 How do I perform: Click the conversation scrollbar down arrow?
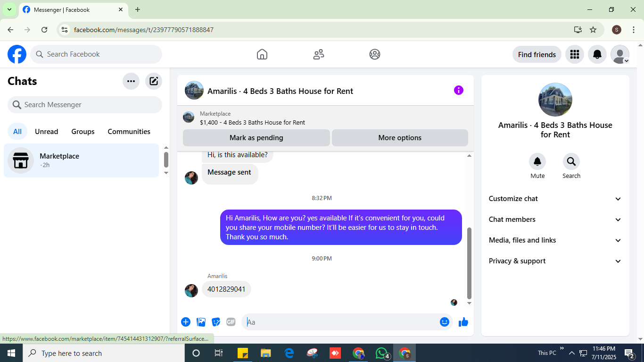point(469,303)
